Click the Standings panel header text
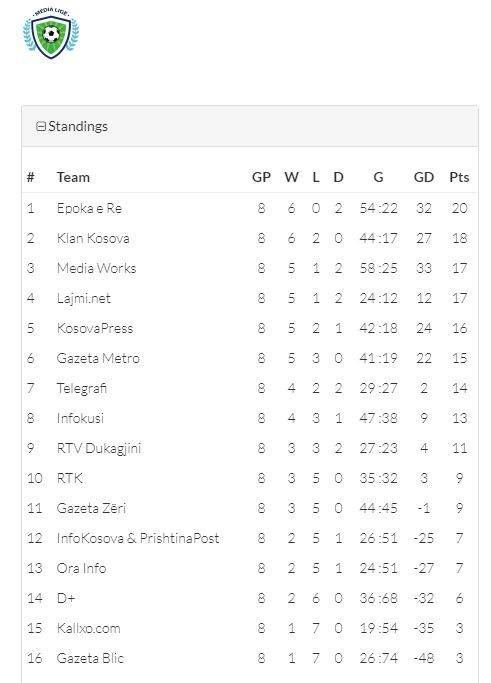Image resolution: width=491 pixels, height=683 pixels. (78, 126)
